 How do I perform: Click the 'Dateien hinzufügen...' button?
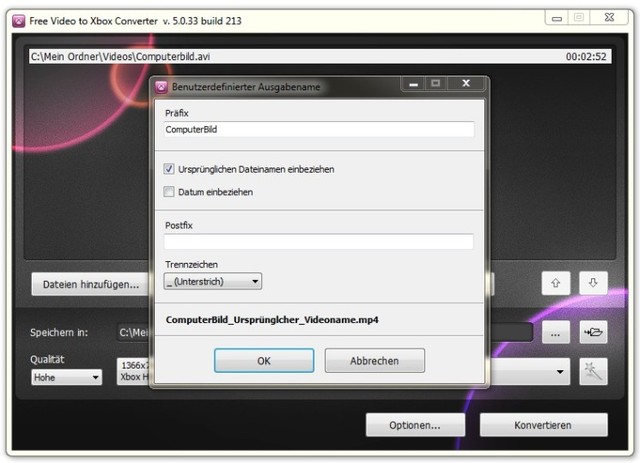(x=91, y=285)
